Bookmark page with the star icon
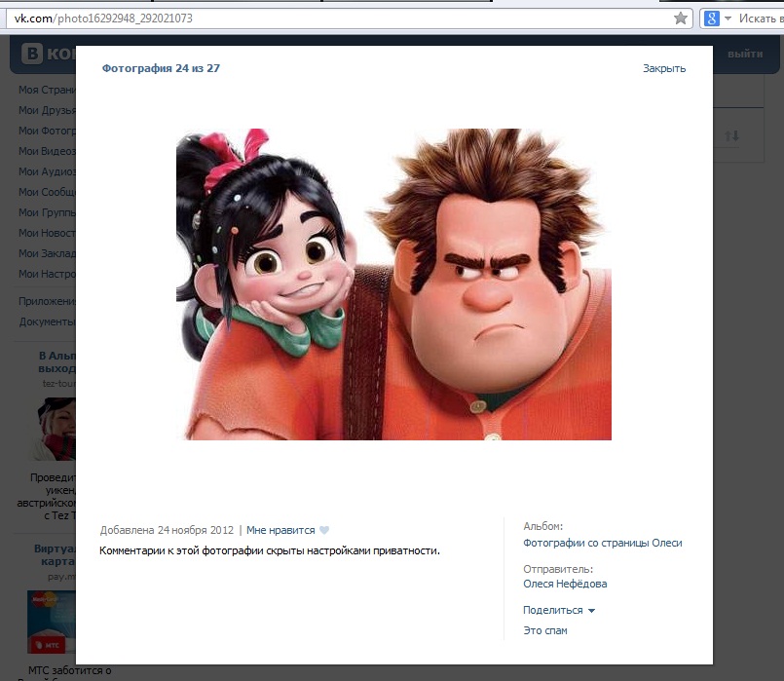The width and height of the screenshot is (784, 681). [x=680, y=19]
